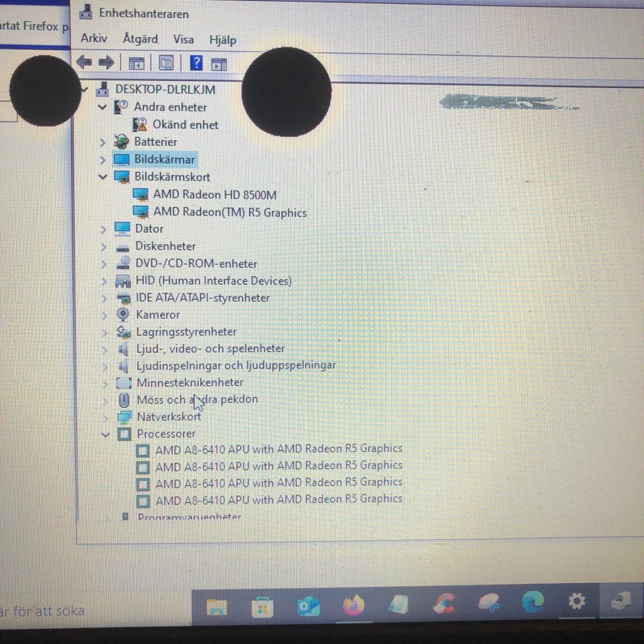The width and height of the screenshot is (644, 644).
Task: Open the Hjälp menu
Action: coord(223,40)
